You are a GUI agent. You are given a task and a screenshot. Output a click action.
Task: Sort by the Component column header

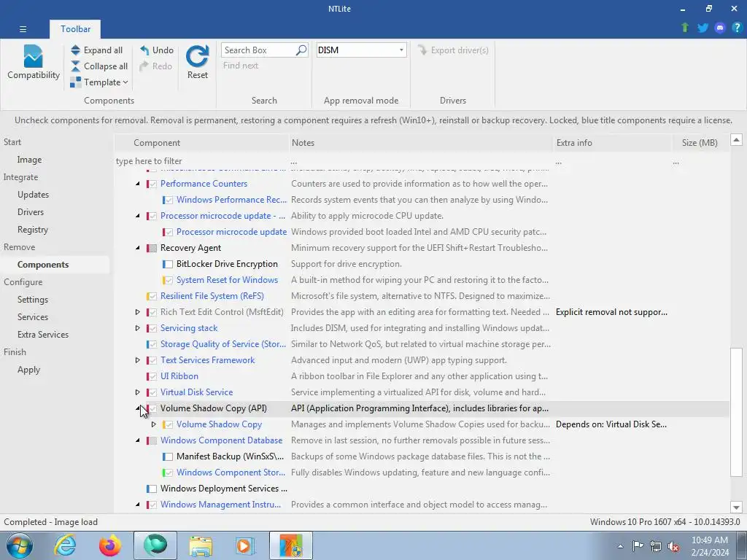pos(202,143)
